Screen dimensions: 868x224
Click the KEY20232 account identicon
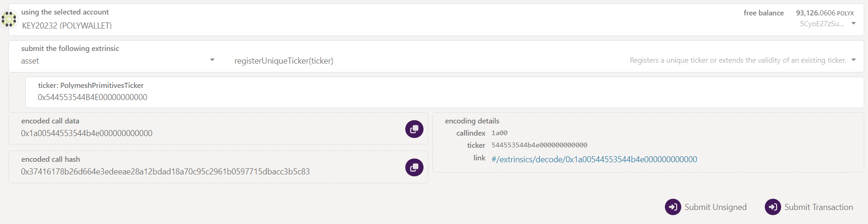pos(9,19)
